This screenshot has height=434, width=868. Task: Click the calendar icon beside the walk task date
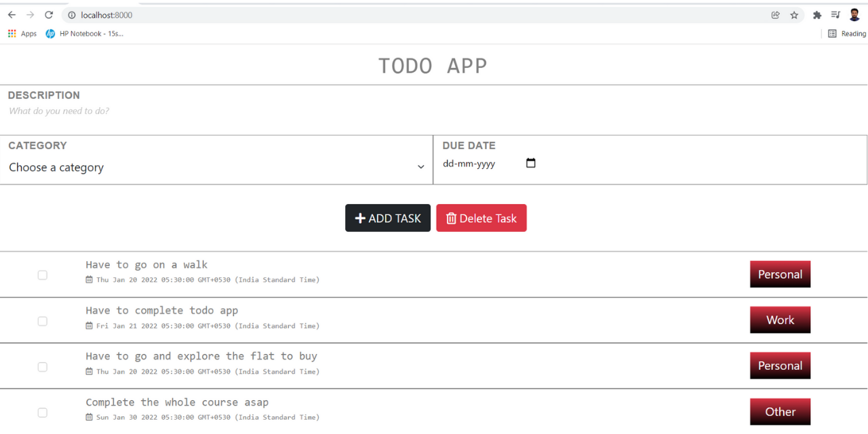(x=89, y=279)
